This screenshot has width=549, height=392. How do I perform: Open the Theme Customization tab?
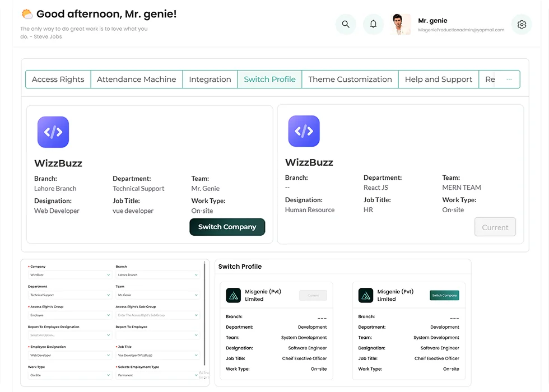coord(350,80)
